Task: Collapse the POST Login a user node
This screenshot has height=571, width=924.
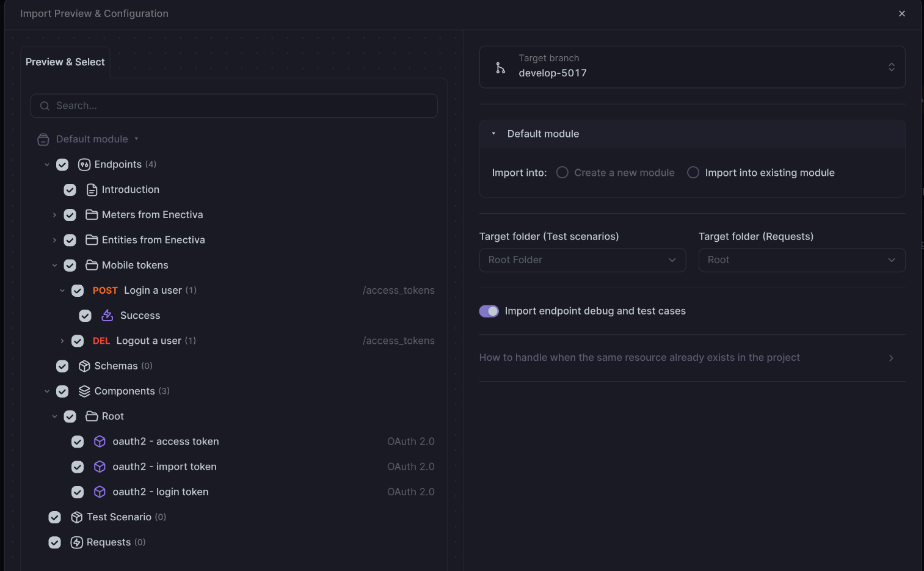Action: 62,291
